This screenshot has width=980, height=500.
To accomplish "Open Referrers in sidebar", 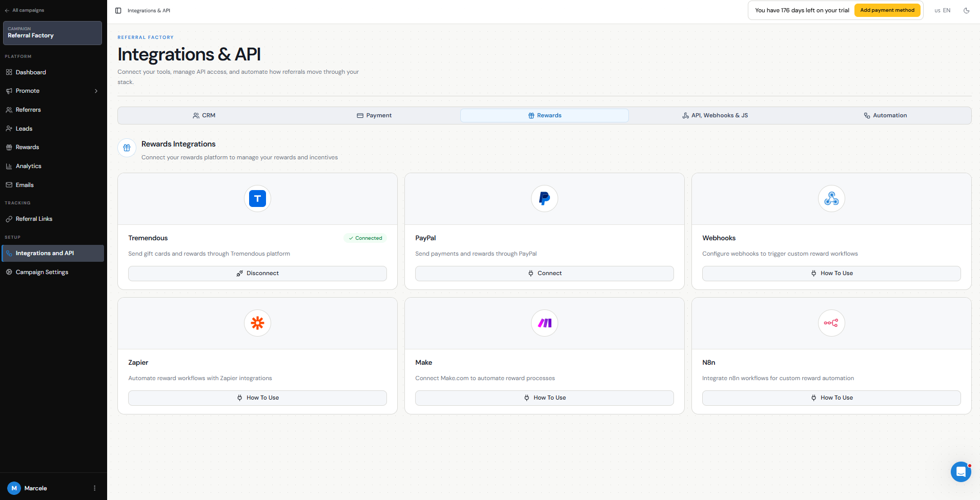I will 52,110.
